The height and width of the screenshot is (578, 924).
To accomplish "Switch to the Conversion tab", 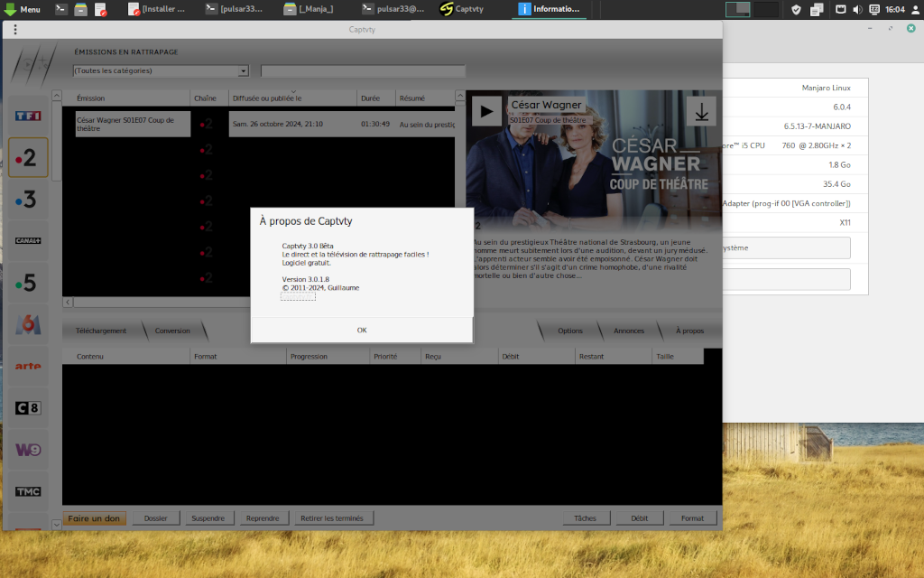I will [171, 331].
